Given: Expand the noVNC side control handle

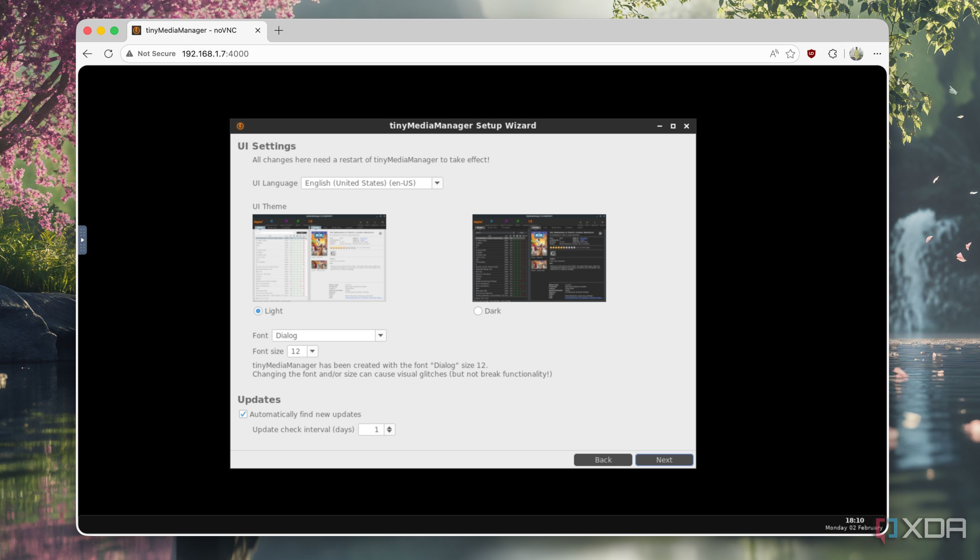Looking at the screenshot, I should coord(82,240).
